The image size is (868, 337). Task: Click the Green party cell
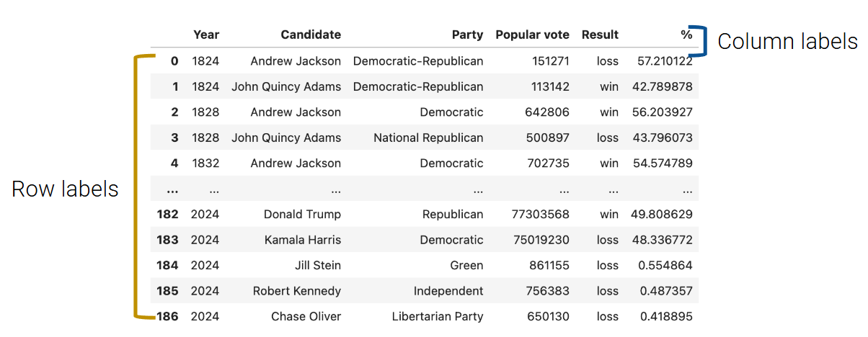tap(467, 265)
